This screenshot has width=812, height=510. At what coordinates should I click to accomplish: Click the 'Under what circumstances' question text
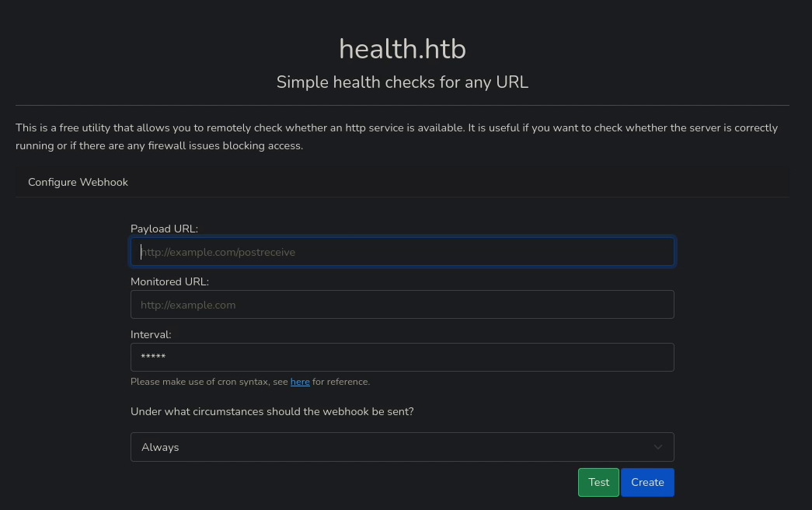[x=272, y=411]
